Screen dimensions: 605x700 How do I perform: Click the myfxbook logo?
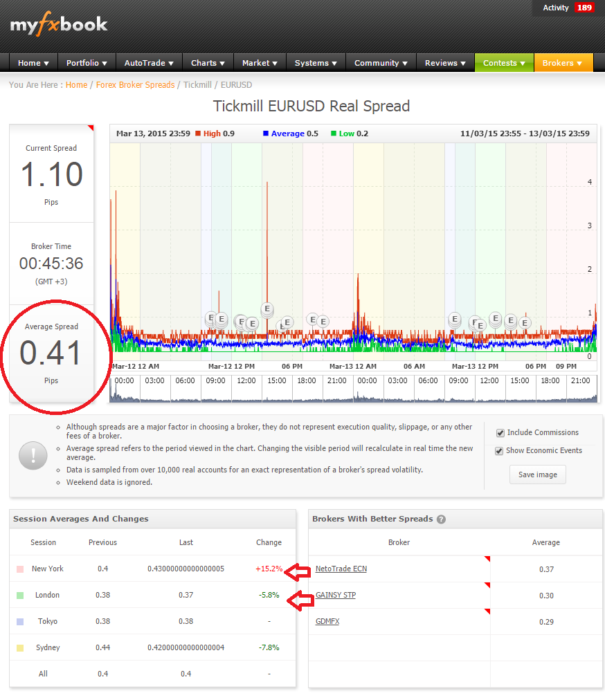(x=59, y=24)
